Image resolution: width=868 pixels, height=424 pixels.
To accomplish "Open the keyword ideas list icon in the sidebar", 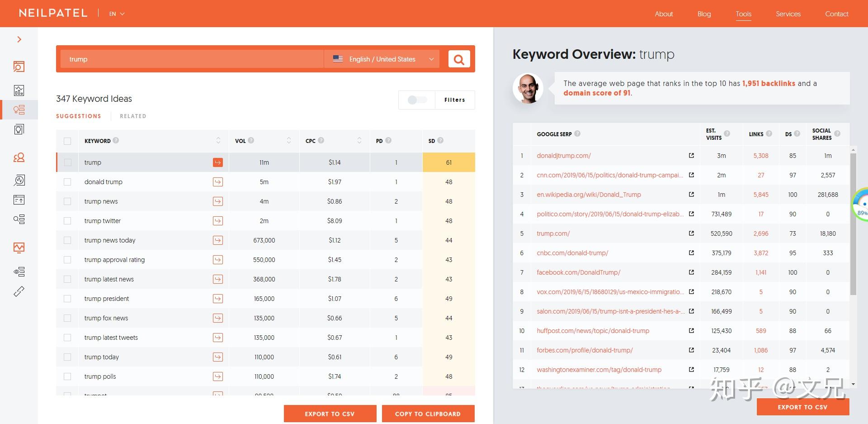I will (x=19, y=110).
